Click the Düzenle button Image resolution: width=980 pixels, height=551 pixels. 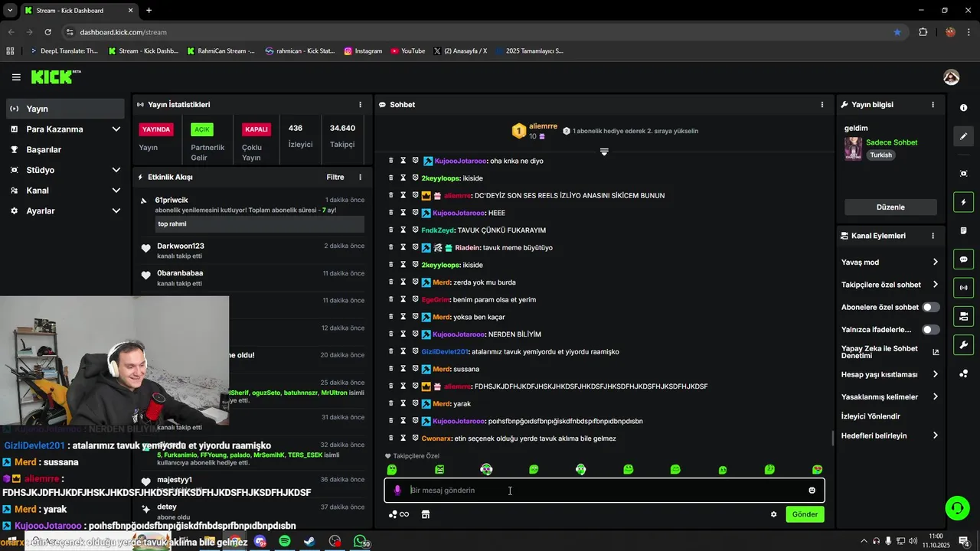[890, 207]
